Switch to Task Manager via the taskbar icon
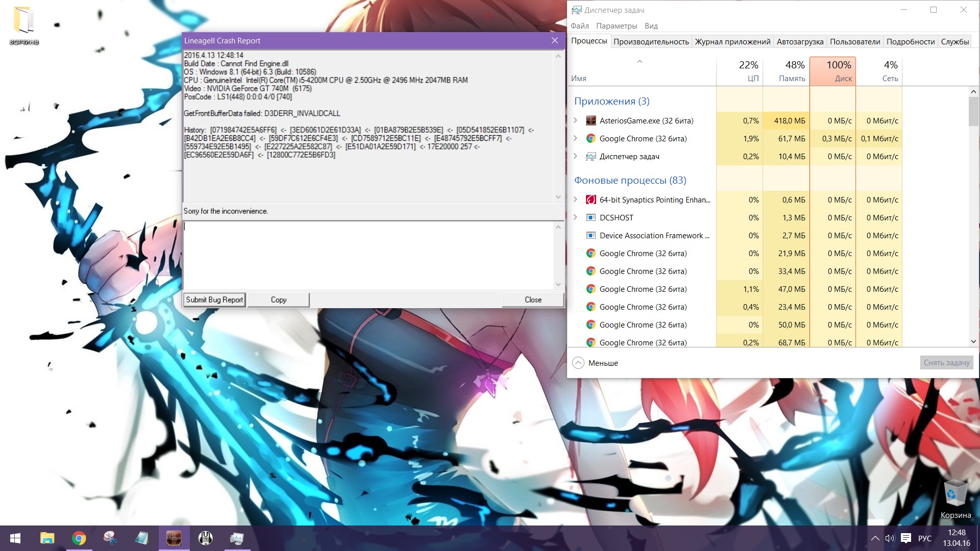This screenshot has height=551, width=980. click(237, 538)
